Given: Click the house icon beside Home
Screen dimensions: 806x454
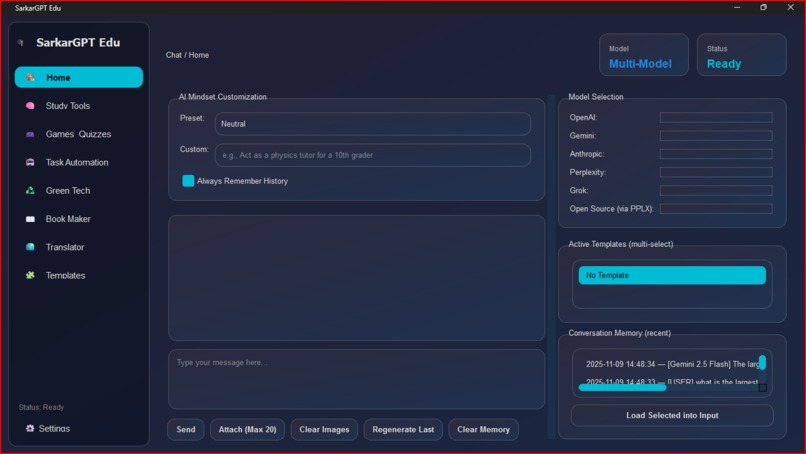Looking at the screenshot, I should coord(30,78).
